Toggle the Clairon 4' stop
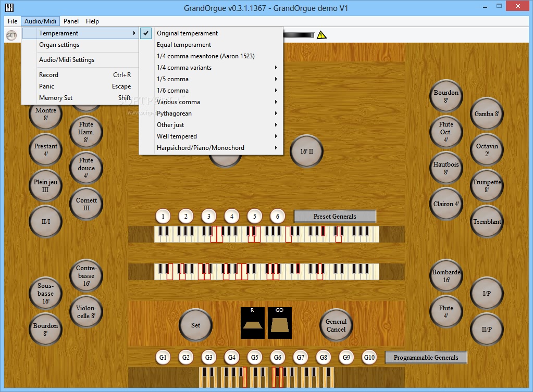 click(446, 204)
